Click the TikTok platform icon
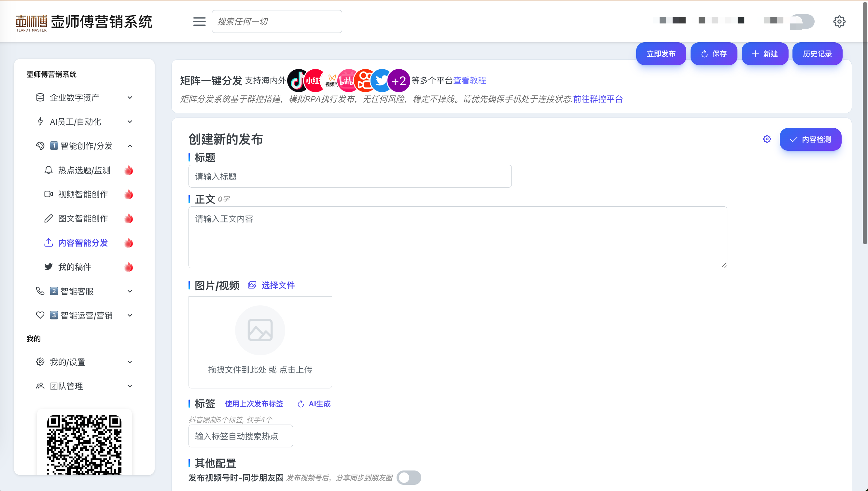The width and height of the screenshot is (868, 491). click(x=297, y=81)
